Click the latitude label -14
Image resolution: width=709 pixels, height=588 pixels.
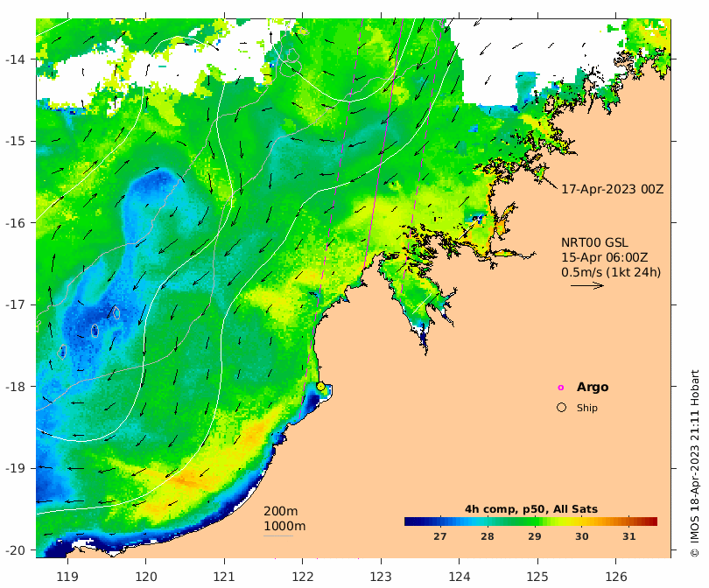pos(15,59)
